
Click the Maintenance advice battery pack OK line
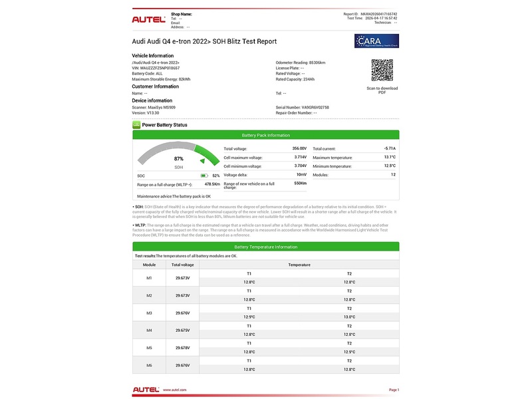point(174,196)
